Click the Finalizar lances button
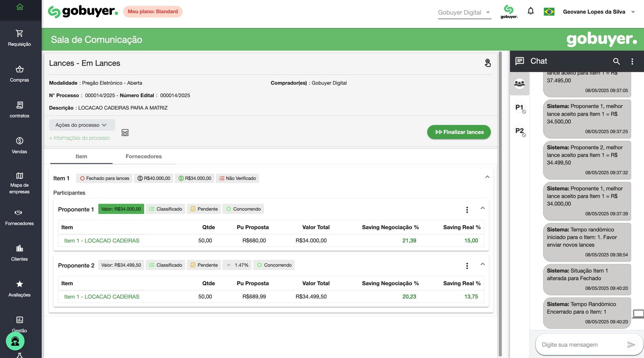 click(x=459, y=132)
